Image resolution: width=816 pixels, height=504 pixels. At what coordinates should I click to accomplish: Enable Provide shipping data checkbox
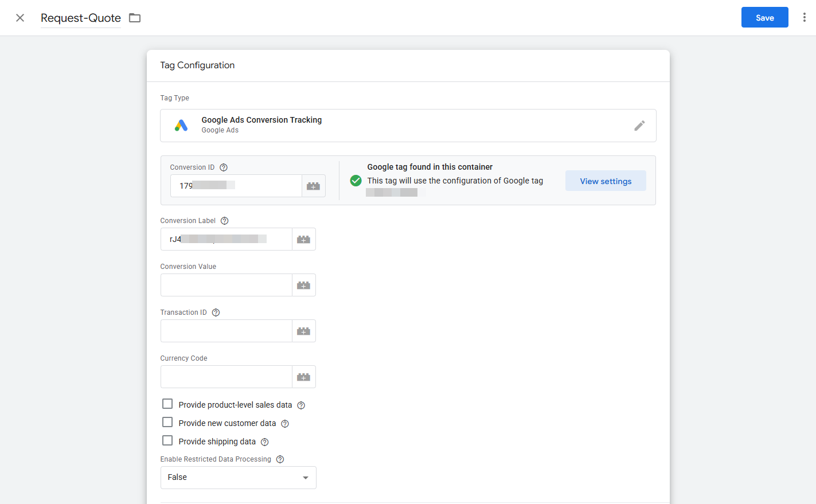167,441
